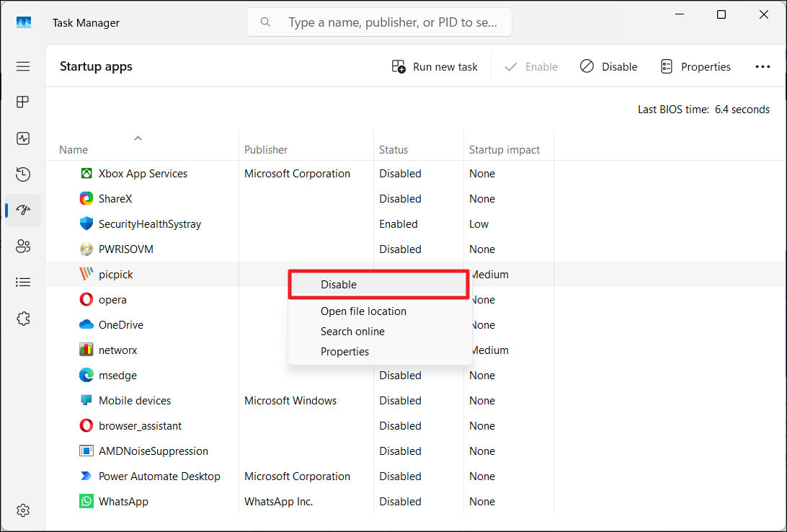Viewport: 787px width, 532px height.
Task: Expand the three-dot more options menu
Action: click(762, 67)
